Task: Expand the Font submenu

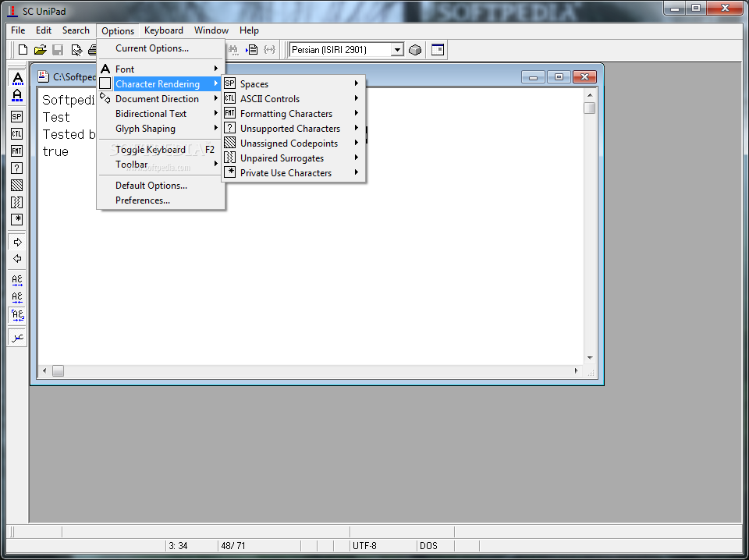Action: point(161,69)
